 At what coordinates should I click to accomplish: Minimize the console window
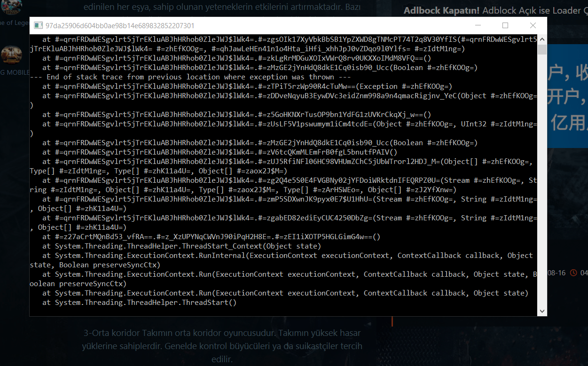pyautogui.click(x=478, y=25)
